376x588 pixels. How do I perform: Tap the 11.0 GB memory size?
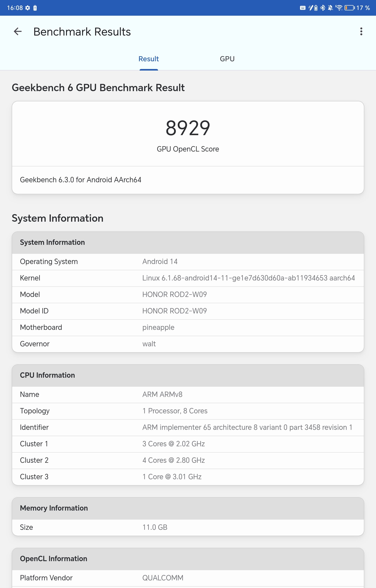coord(155,527)
